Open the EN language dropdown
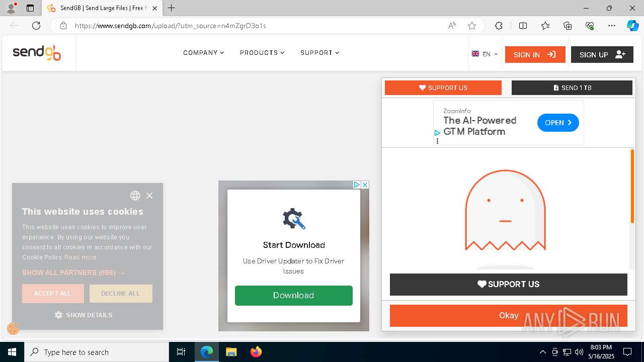This screenshot has height=362, width=644. pyautogui.click(x=485, y=54)
